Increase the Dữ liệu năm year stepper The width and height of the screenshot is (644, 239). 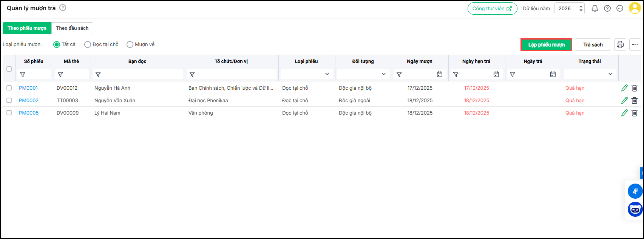pos(581,6)
